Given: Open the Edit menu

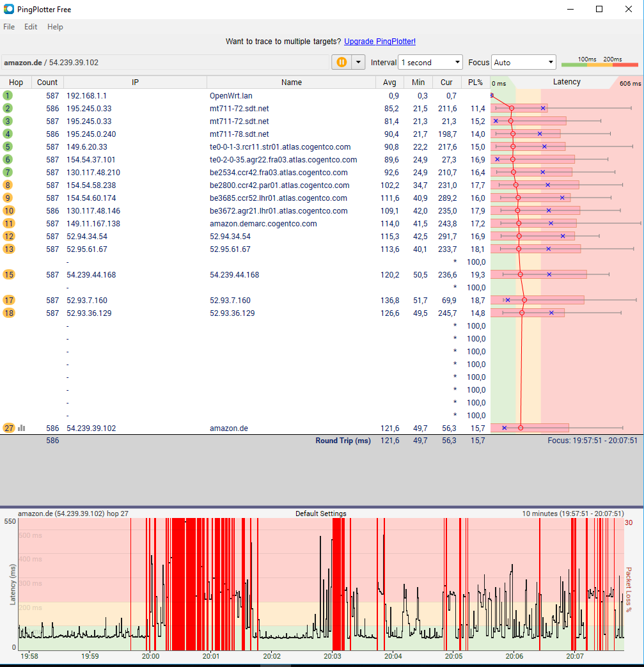Looking at the screenshot, I should click(x=31, y=26).
